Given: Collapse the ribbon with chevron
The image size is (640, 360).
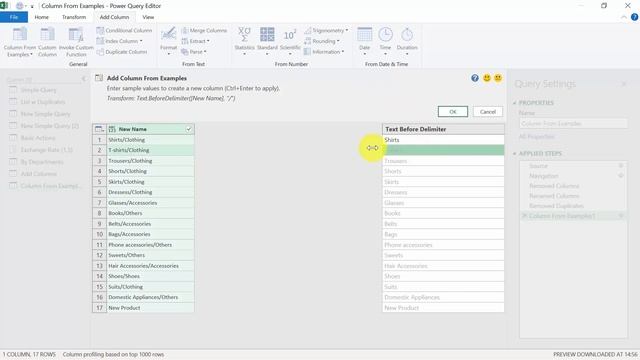Looking at the screenshot, I should click(x=624, y=17).
